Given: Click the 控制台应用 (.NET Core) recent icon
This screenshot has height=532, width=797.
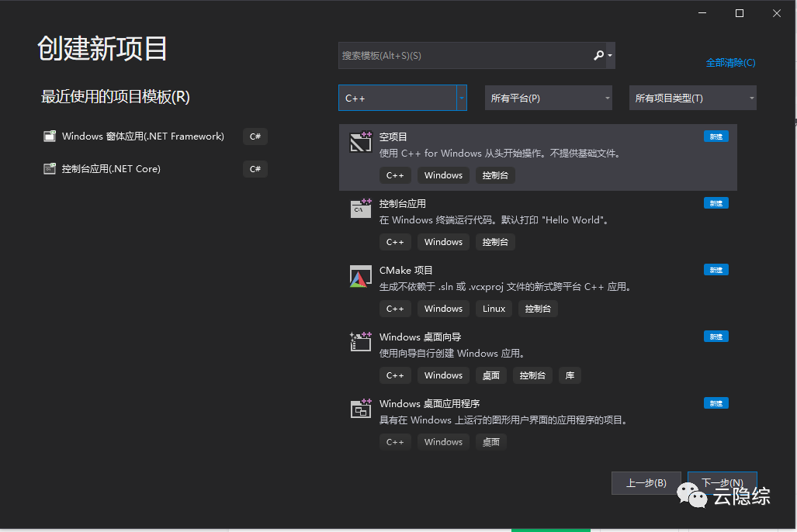Looking at the screenshot, I should (50, 168).
